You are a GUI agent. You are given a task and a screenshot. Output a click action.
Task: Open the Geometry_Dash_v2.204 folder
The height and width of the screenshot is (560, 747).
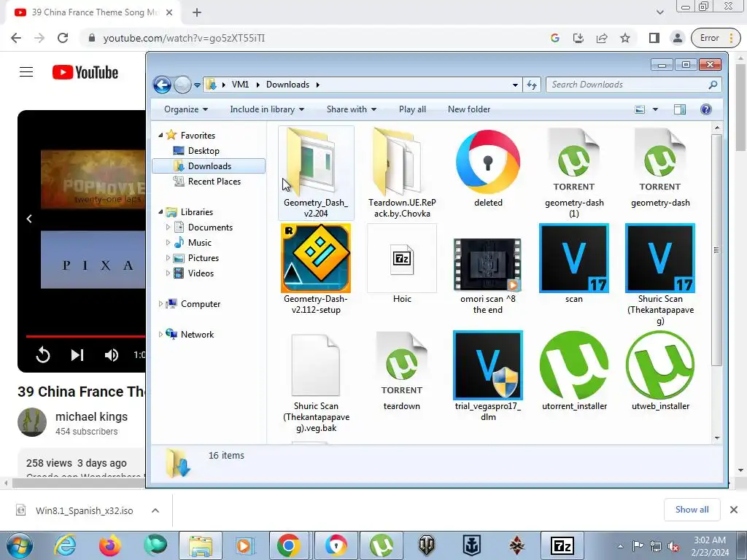click(316, 173)
